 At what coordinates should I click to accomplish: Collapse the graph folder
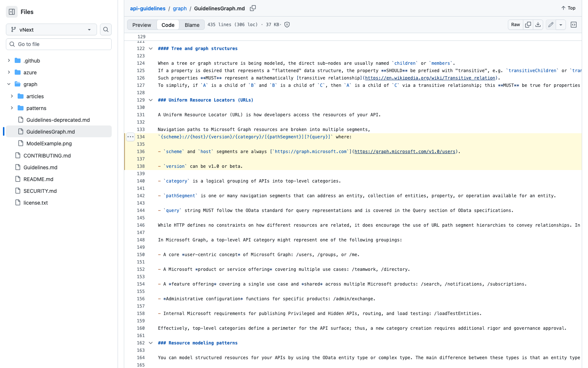coord(9,84)
